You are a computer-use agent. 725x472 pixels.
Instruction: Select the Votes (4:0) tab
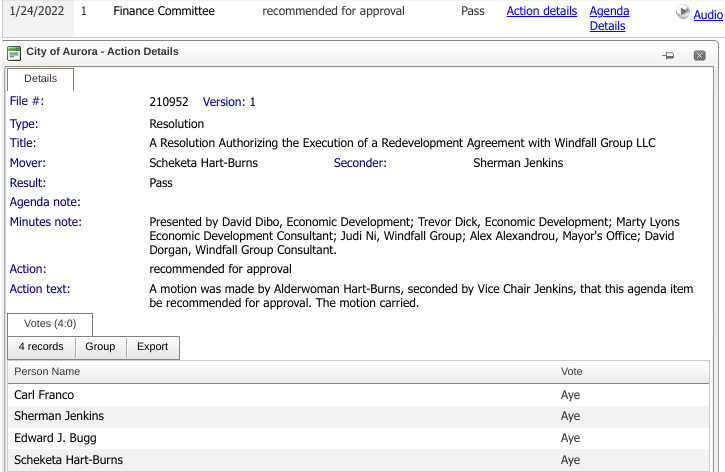click(50, 324)
